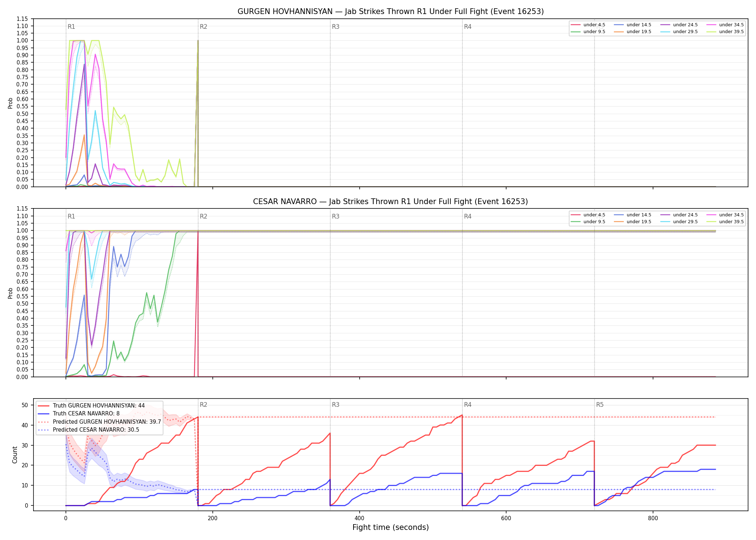Select 'Predicted GURGEN HOVHANNISYAN: 39.7' legend entry
This screenshot has width=756, height=540.
100,422
